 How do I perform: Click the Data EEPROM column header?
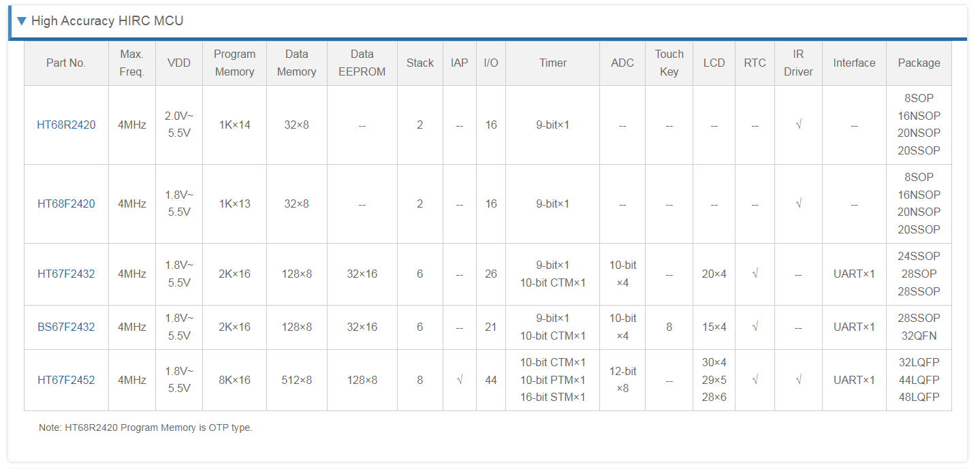point(362,63)
